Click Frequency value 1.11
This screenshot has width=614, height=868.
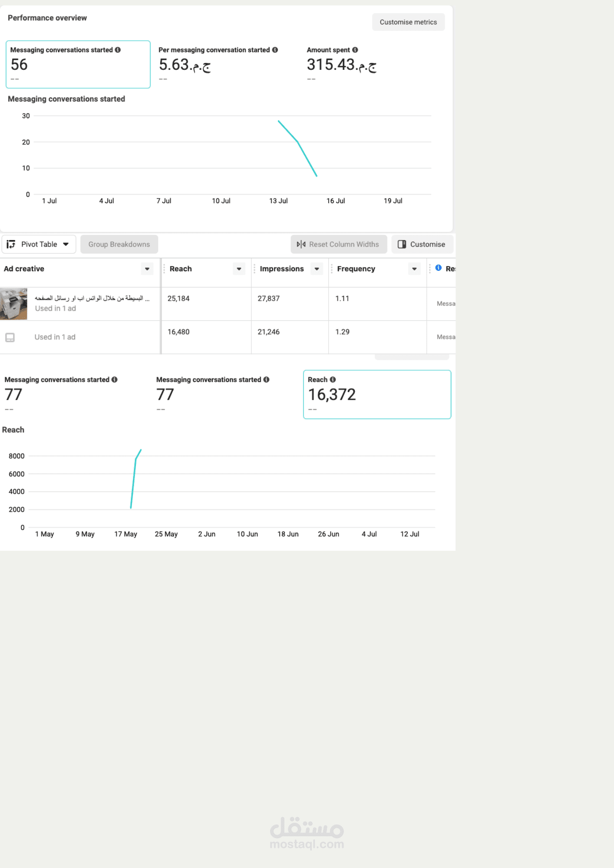click(x=342, y=299)
